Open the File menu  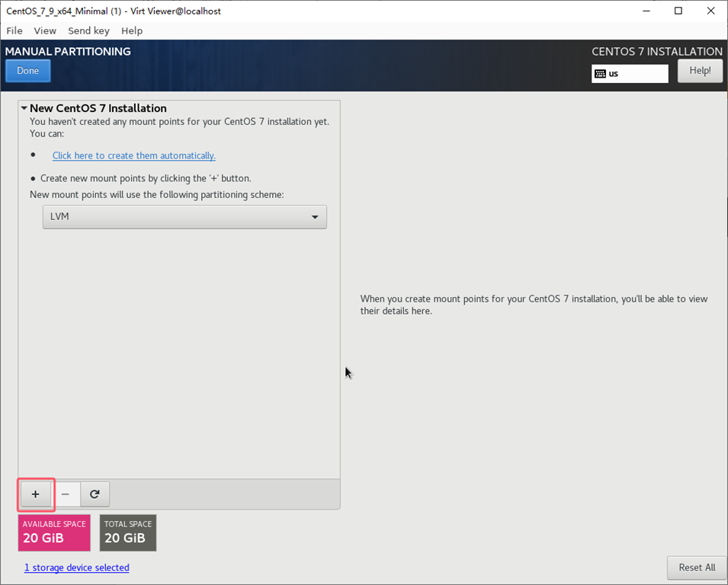coord(14,30)
